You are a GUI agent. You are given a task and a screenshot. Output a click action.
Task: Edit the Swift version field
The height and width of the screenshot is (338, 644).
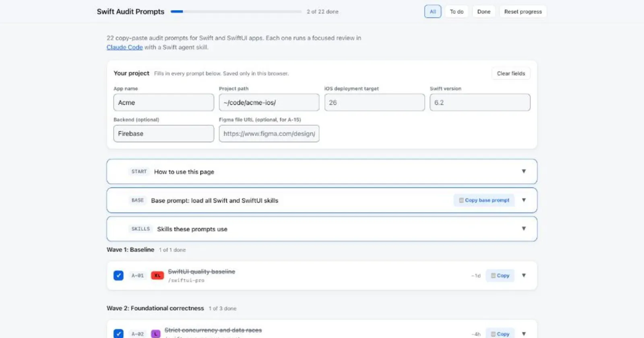point(480,103)
